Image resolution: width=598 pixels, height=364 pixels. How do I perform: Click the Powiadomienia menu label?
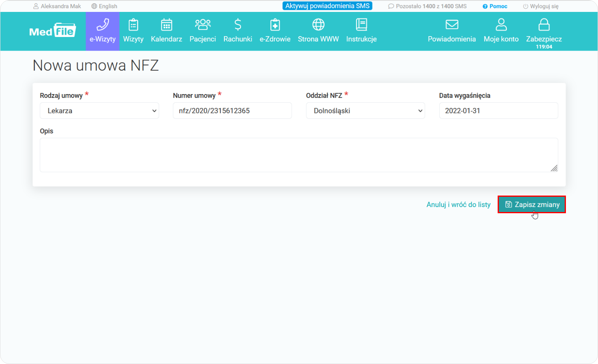(452, 39)
